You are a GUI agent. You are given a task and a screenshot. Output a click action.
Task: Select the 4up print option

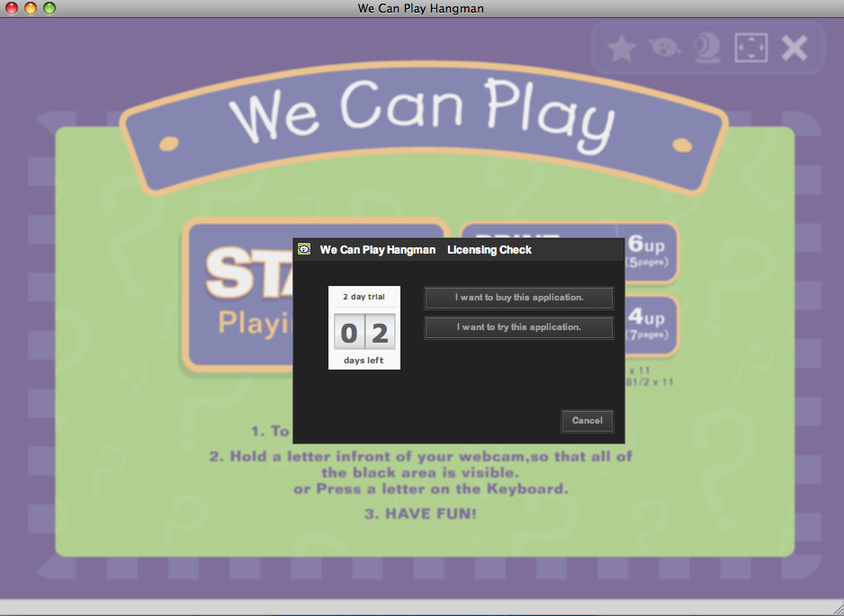click(x=646, y=325)
